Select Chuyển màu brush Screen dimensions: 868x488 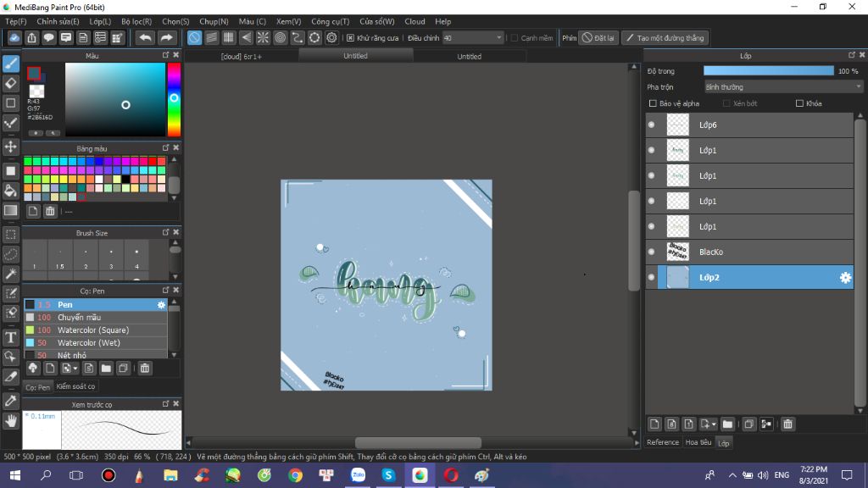click(95, 318)
